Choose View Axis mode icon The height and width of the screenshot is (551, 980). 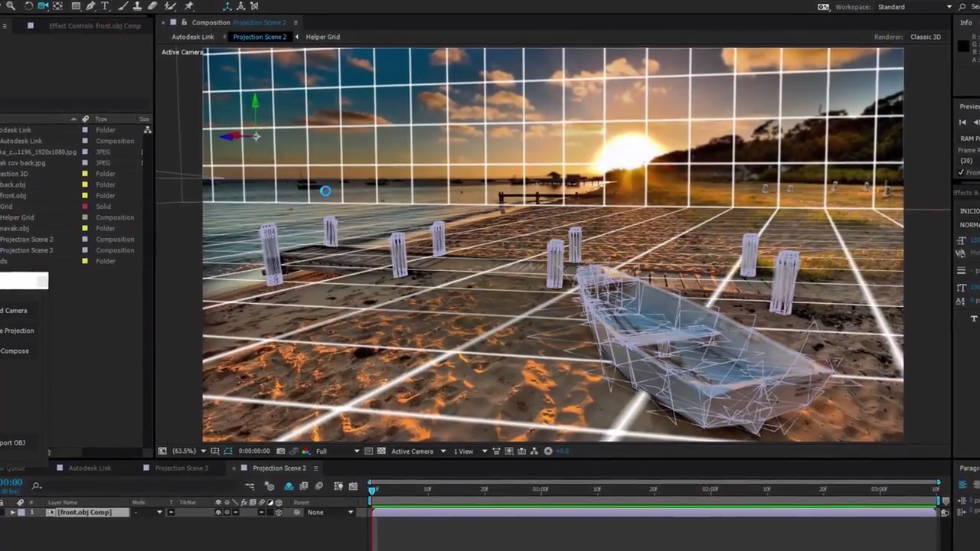click(x=254, y=6)
